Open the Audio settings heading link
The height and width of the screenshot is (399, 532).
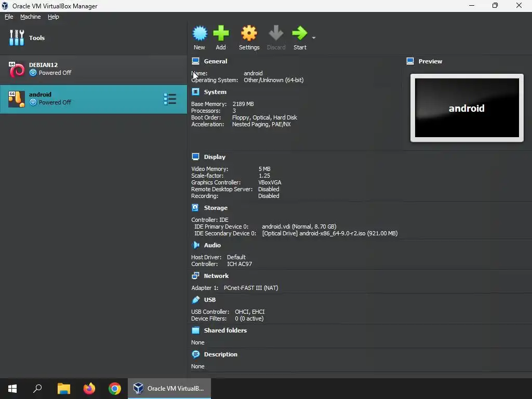tap(212, 245)
